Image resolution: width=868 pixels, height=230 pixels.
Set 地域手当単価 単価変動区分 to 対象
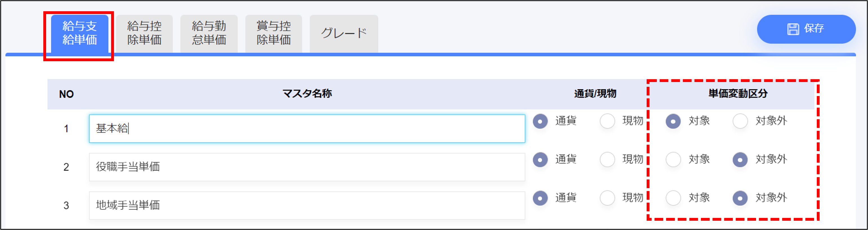click(673, 198)
